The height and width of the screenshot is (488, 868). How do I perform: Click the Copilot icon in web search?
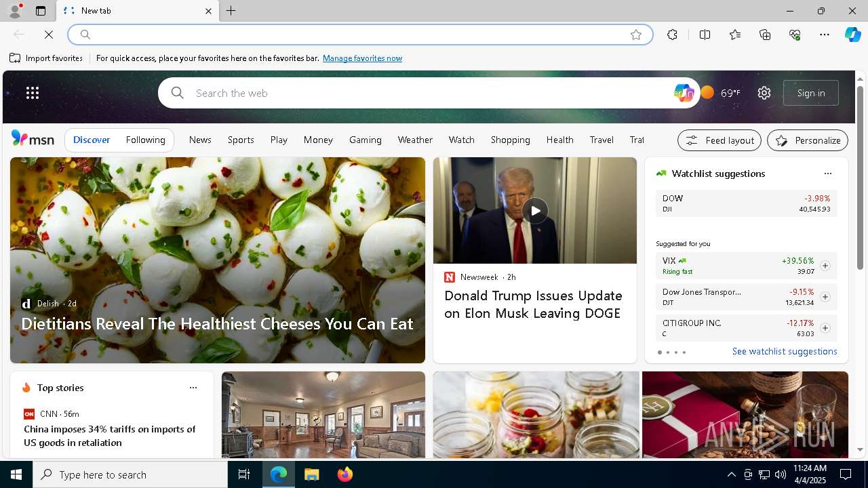[684, 93]
